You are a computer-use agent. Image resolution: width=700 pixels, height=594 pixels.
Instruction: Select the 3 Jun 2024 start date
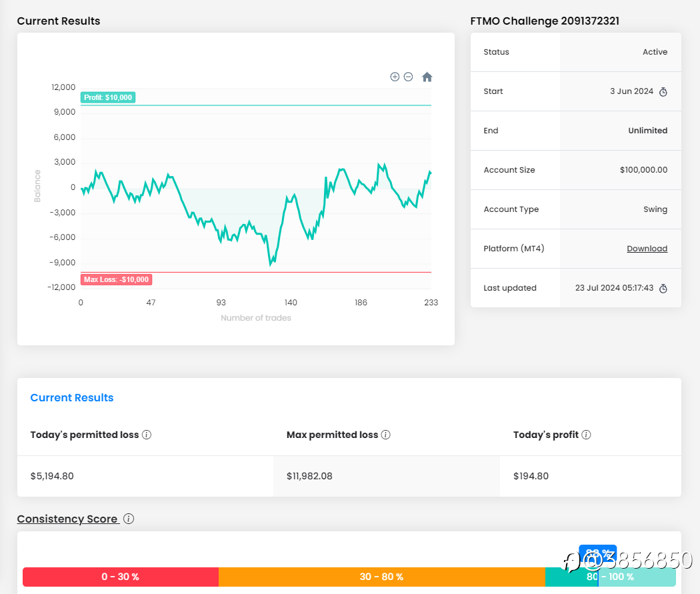pyautogui.click(x=631, y=91)
